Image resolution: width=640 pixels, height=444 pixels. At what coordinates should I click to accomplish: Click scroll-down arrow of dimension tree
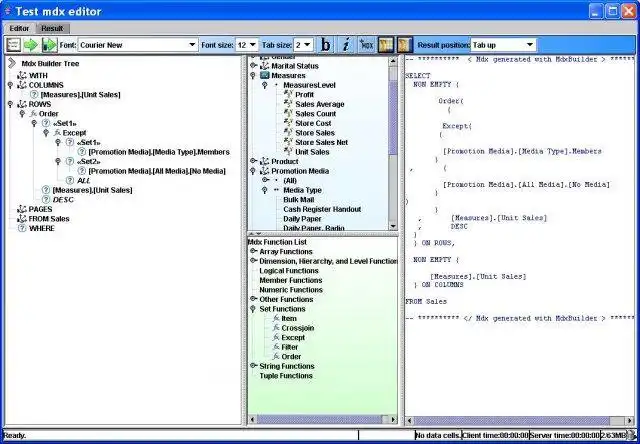point(393,226)
